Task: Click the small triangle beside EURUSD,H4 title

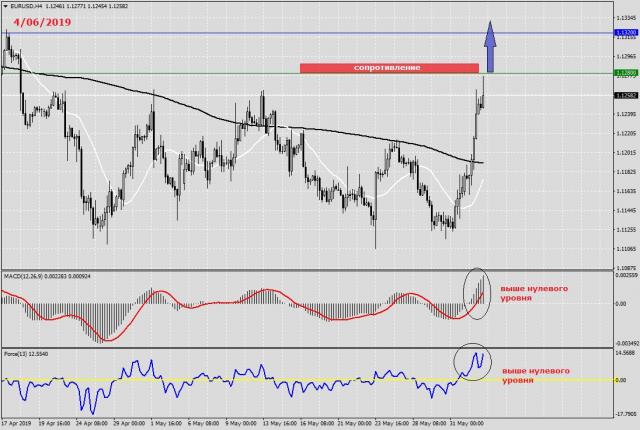Action: [x=5, y=6]
